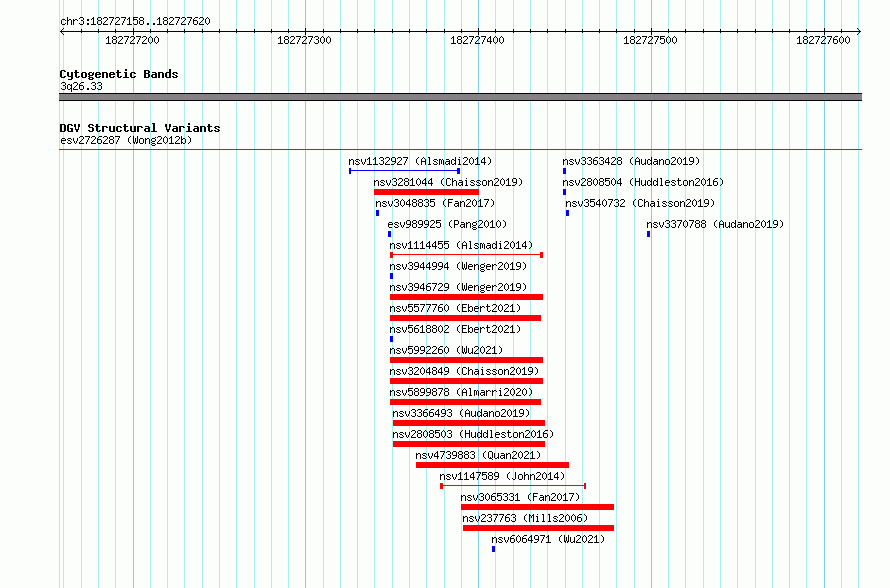Click the Cytogenetic Bands track title

(119, 74)
